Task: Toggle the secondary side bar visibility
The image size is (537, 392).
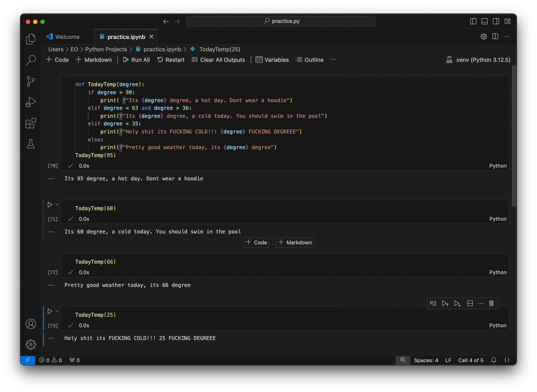Action: point(496,21)
